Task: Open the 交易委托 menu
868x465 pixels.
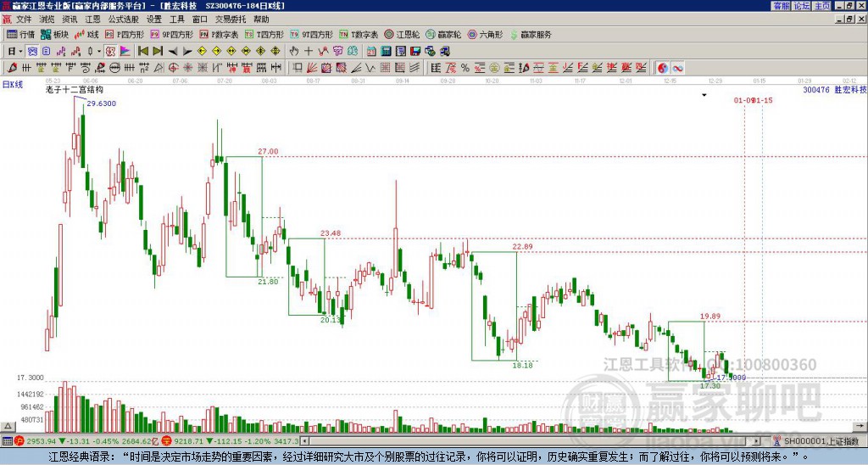Action: 231,20
